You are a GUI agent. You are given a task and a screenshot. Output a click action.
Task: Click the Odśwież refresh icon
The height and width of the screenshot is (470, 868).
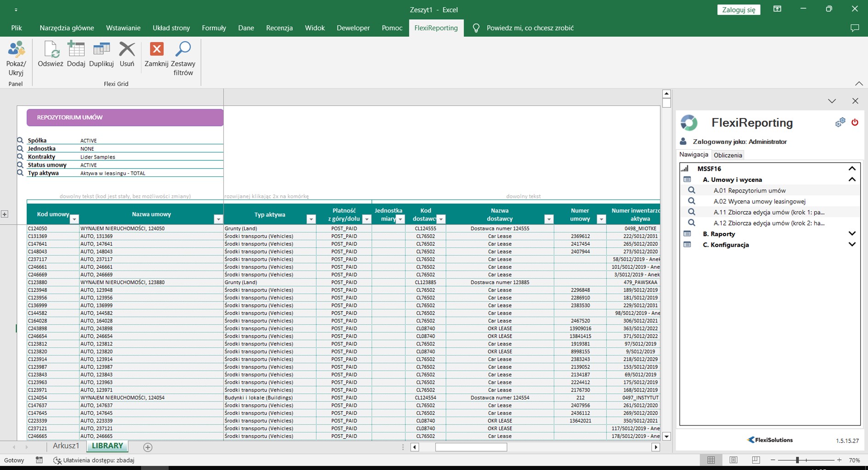tap(50, 50)
